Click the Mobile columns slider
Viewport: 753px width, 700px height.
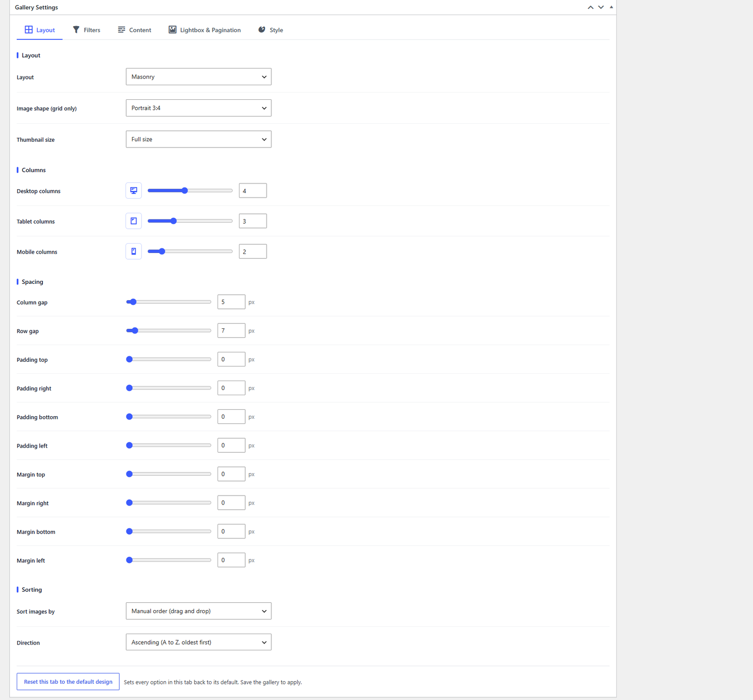tap(190, 251)
